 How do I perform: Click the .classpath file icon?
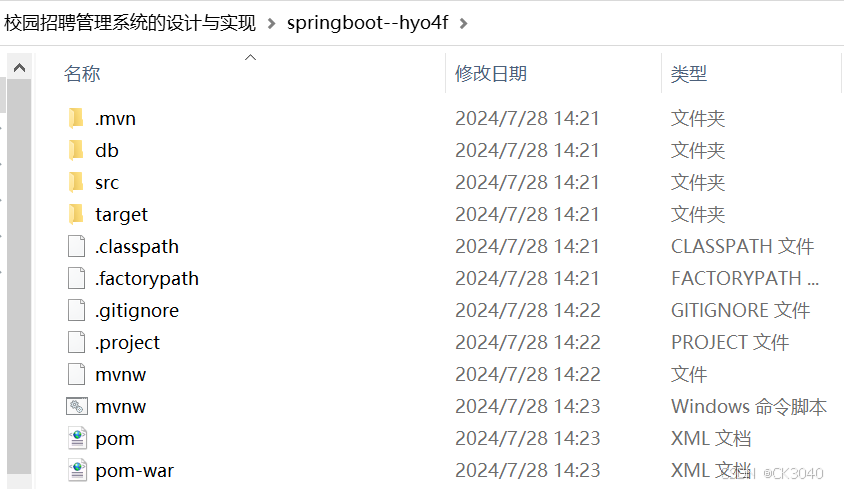pyautogui.click(x=76, y=246)
